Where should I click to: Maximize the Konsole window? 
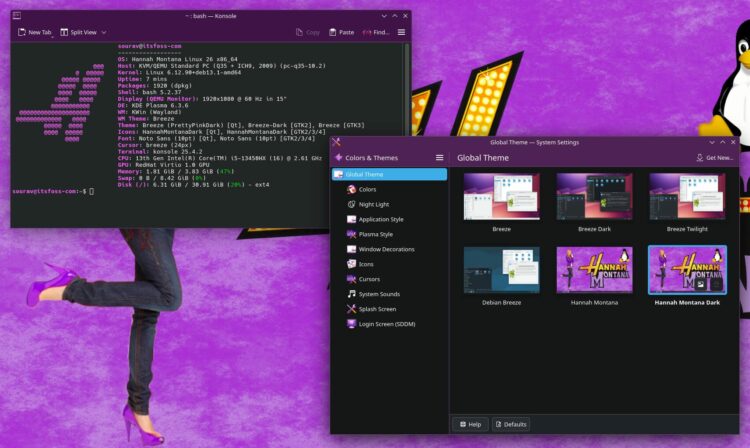point(395,16)
